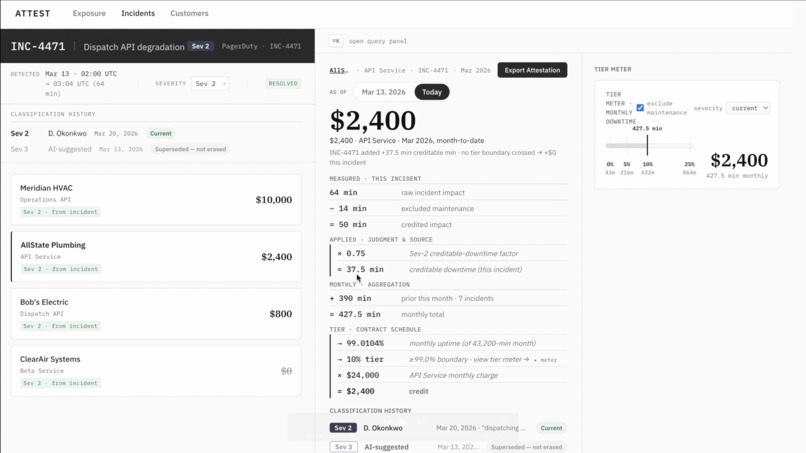Click the PagerDuty INC-4471 reference

pos(261,46)
